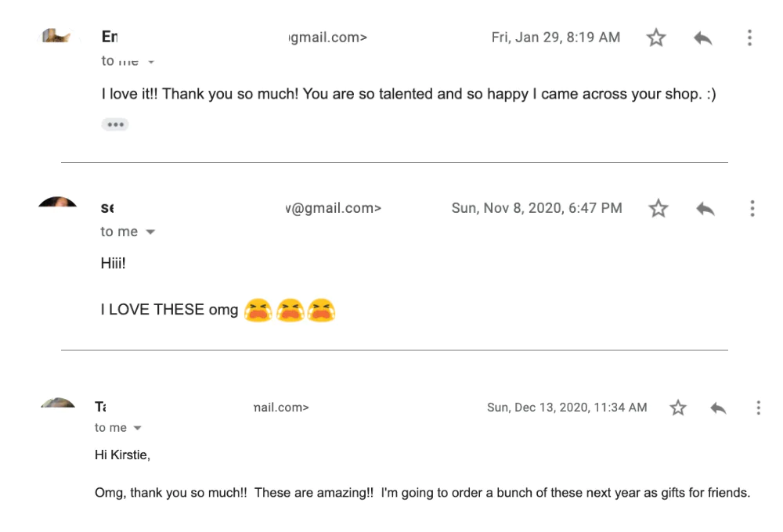Open more options for Nov 8 email
Image resolution: width=783 pixels, height=532 pixels.
tap(752, 208)
